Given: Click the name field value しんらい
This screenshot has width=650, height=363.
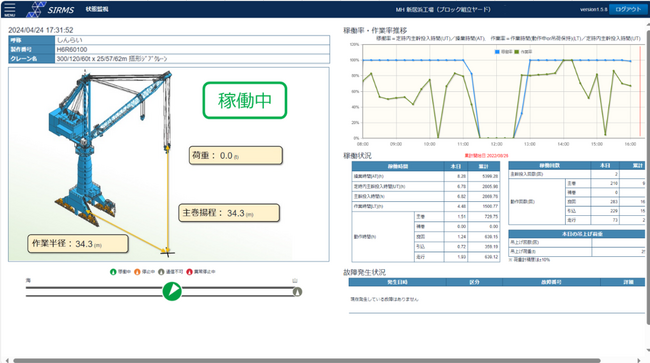Looking at the screenshot, I should 69,40.
